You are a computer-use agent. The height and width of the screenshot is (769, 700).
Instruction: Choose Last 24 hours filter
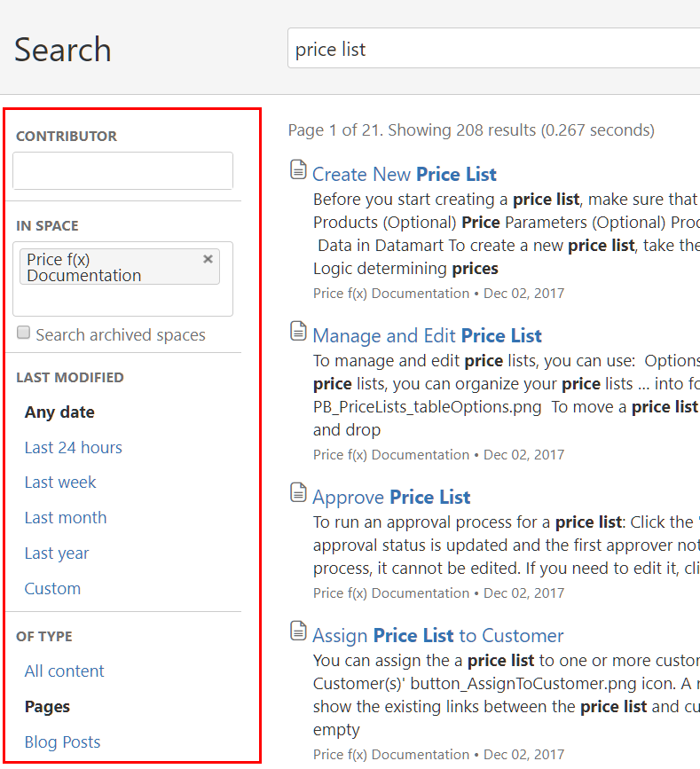(x=73, y=447)
